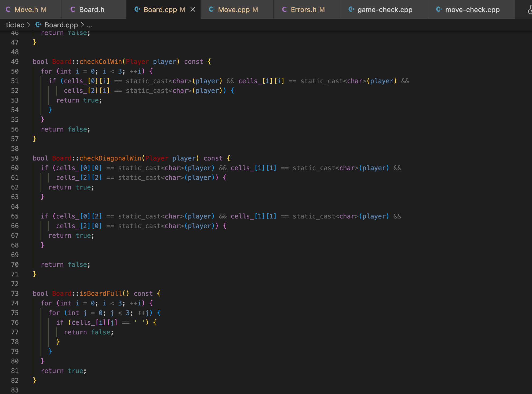The height and width of the screenshot is (394, 532).
Task: Click the C++ icon on Move.cpp tab
Action: (x=212, y=9)
